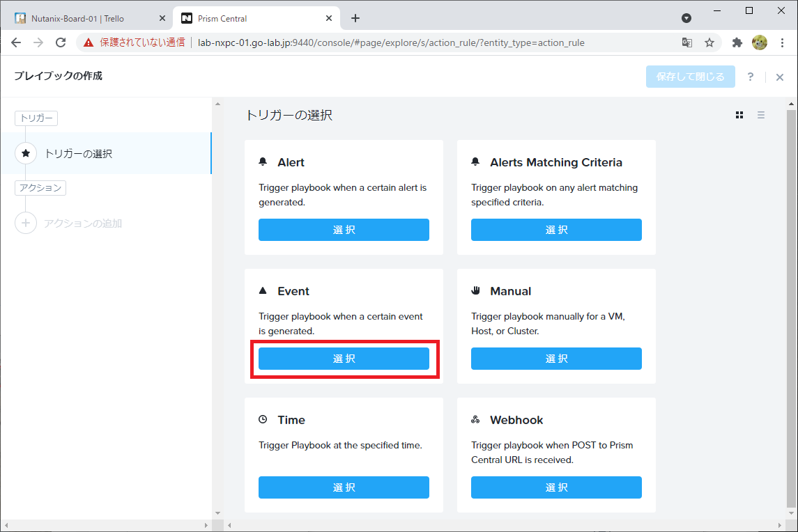Click the Alert card title
The image size is (798, 532).
coord(291,162)
